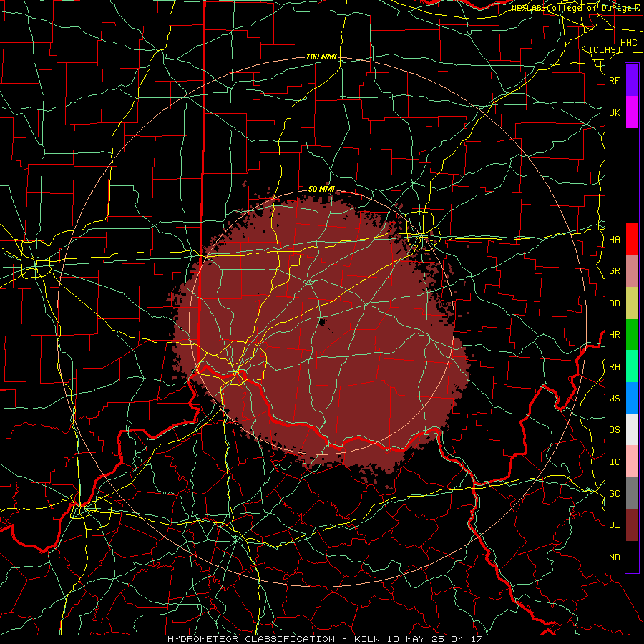The height and width of the screenshot is (644, 644).
Task: Click the UK legend label
Action: [615, 112]
